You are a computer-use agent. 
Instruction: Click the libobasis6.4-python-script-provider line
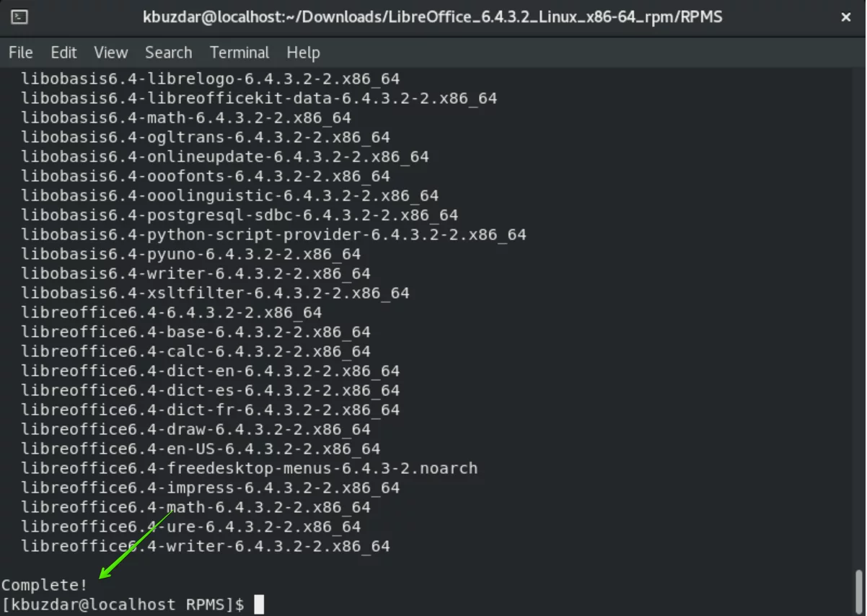[274, 234]
